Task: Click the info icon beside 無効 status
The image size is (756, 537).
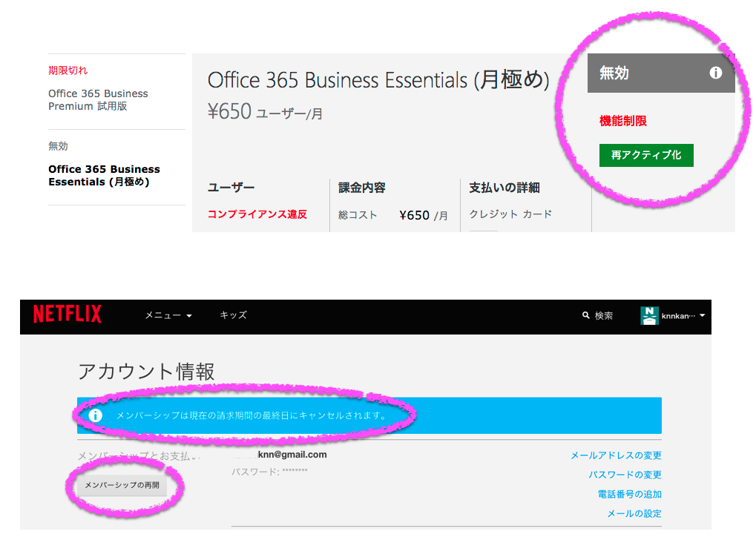Action: click(x=715, y=73)
